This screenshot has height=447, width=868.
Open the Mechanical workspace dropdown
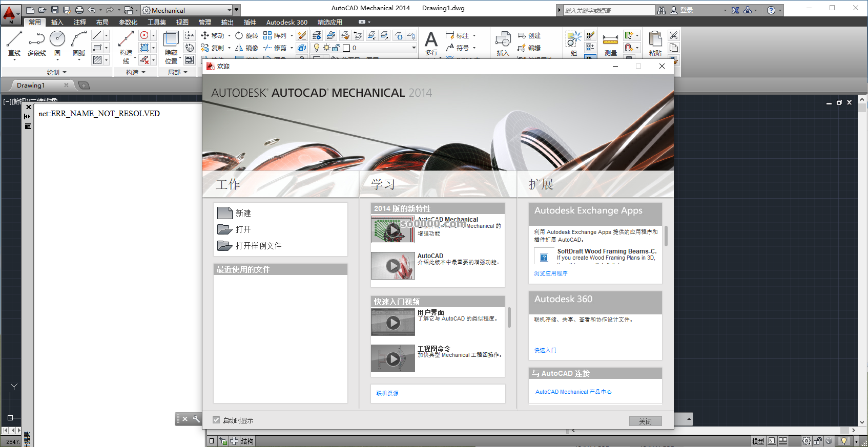(229, 10)
